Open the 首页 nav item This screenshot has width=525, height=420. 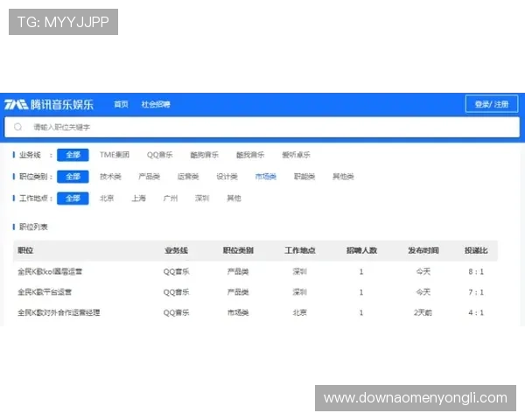[121, 104]
